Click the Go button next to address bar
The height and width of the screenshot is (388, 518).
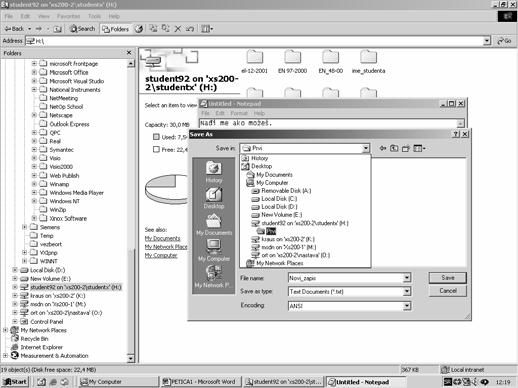(x=504, y=41)
